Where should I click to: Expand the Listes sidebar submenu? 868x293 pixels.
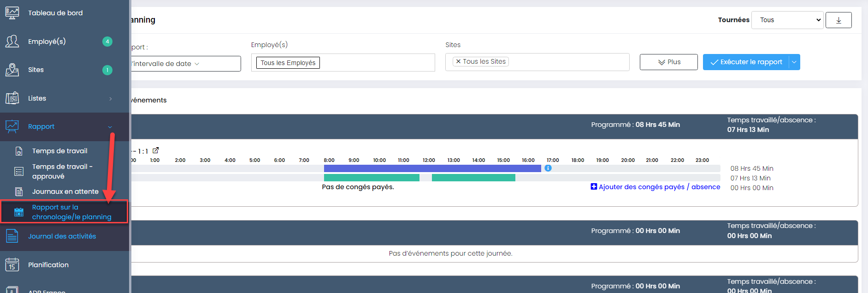point(110,99)
